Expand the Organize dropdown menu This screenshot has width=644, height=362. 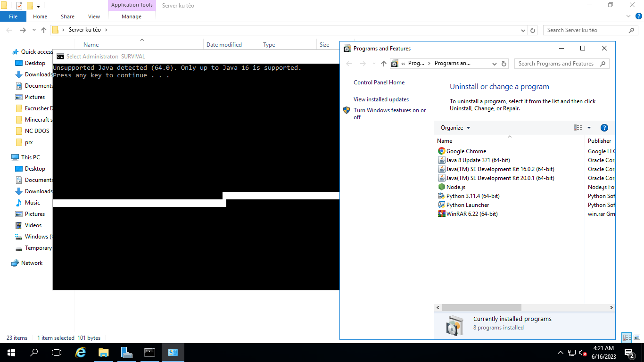[455, 128]
